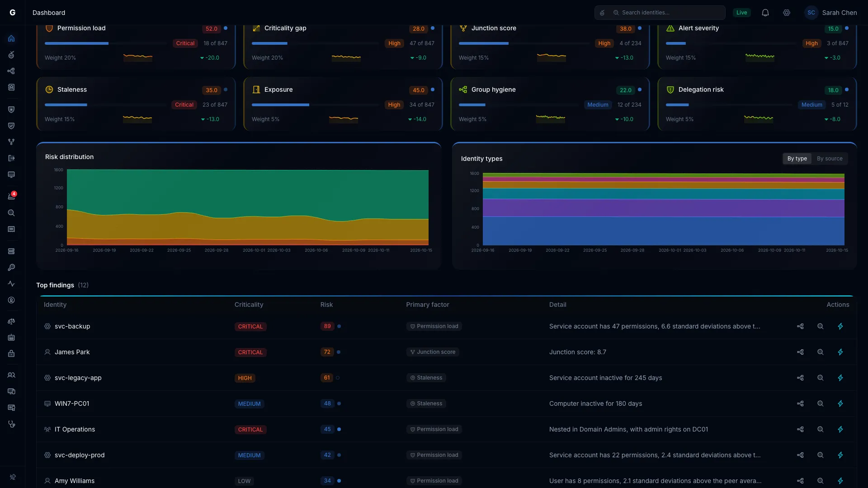Viewport: 868px width, 488px height.
Task: Open the svc-backup identity row
Action: pos(447,326)
